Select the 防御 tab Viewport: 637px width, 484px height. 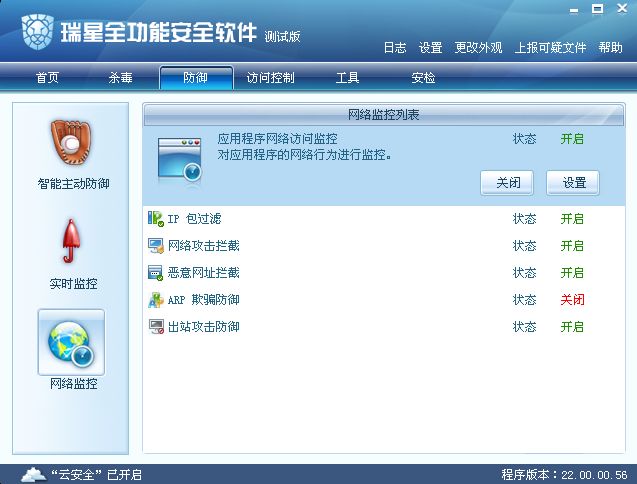(x=196, y=78)
